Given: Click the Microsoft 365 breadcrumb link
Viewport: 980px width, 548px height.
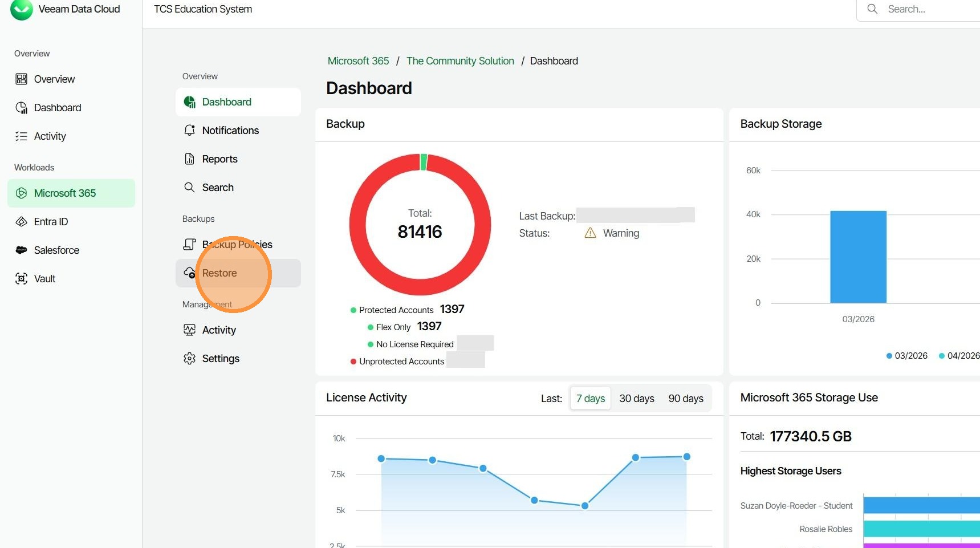Looking at the screenshot, I should [x=358, y=61].
